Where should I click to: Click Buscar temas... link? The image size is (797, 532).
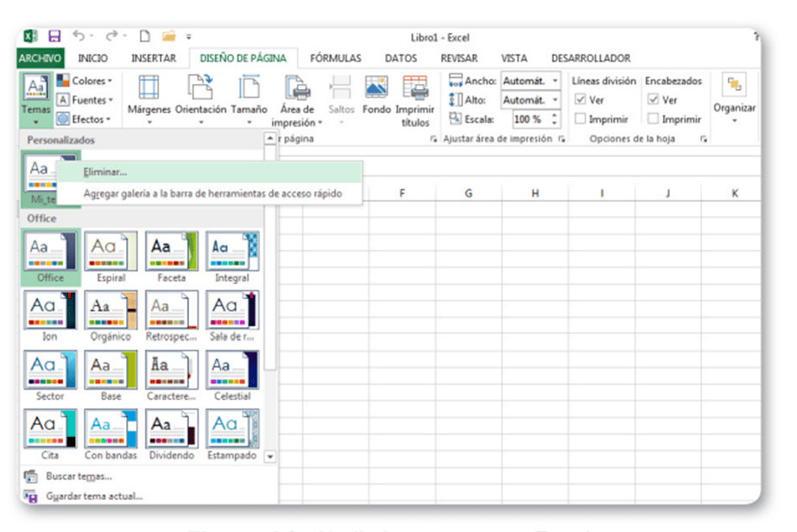[x=79, y=476]
